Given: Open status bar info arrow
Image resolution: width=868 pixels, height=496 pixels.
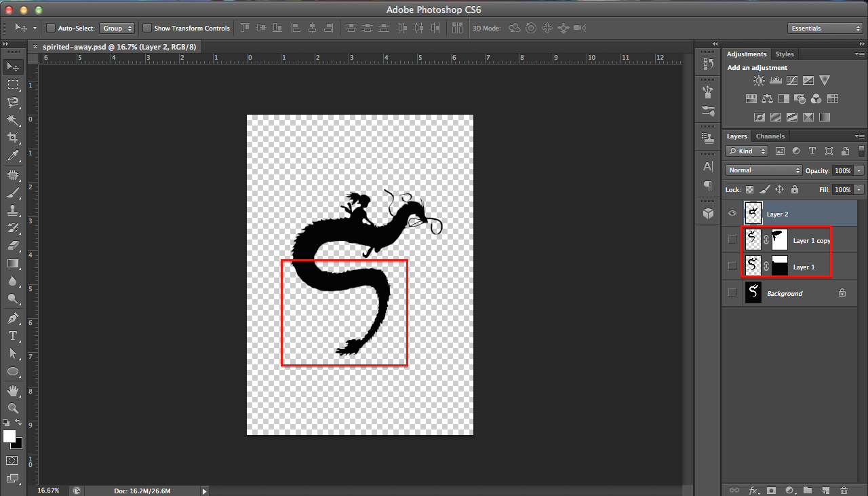Looking at the screenshot, I should pos(204,491).
